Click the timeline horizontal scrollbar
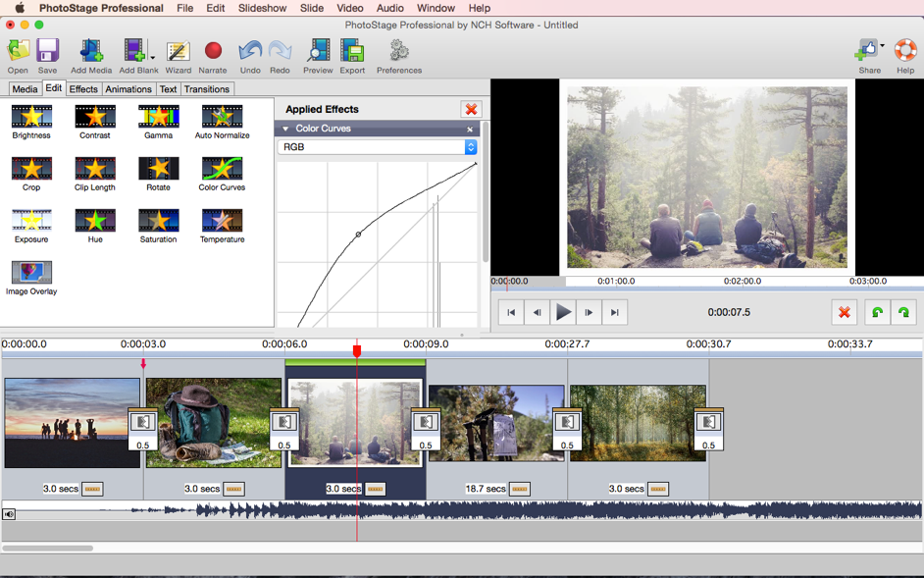Image resolution: width=924 pixels, height=578 pixels. pyautogui.click(x=47, y=548)
